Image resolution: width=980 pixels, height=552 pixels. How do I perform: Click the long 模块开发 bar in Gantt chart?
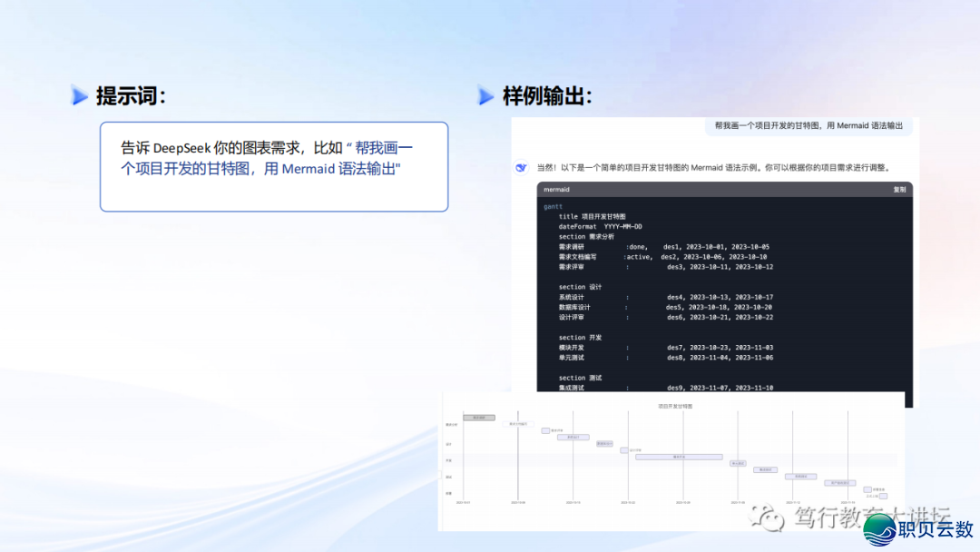point(679,457)
